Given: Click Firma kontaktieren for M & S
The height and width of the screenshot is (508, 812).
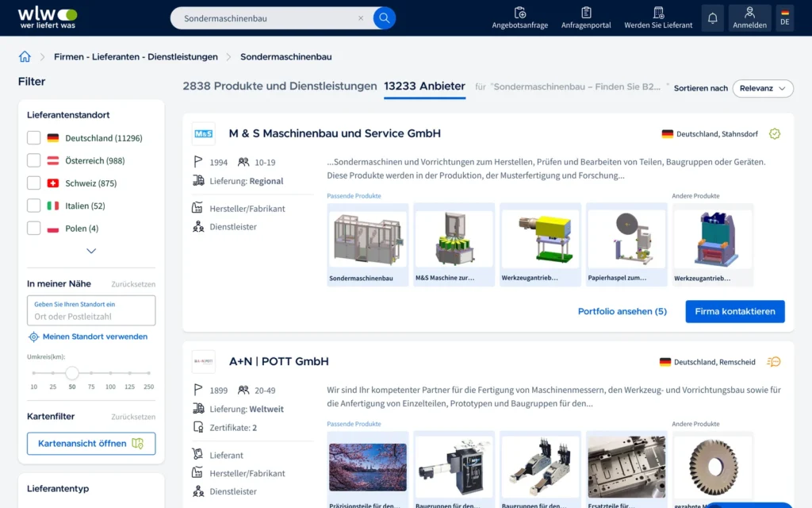Looking at the screenshot, I should point(735,311).
